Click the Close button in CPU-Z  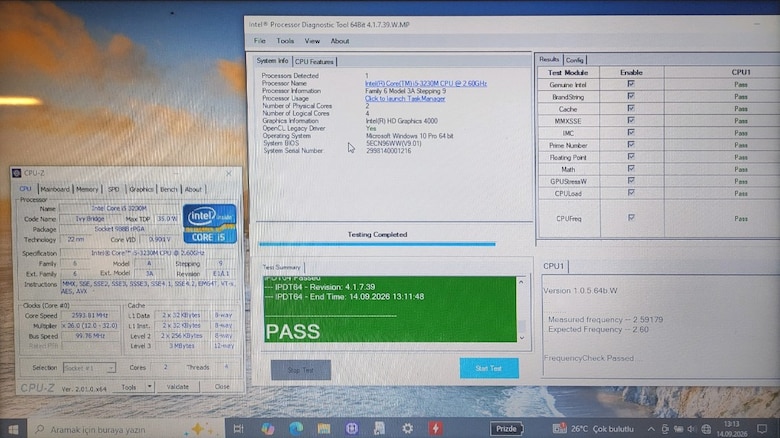pyautogui.click(x=222, y=387)
